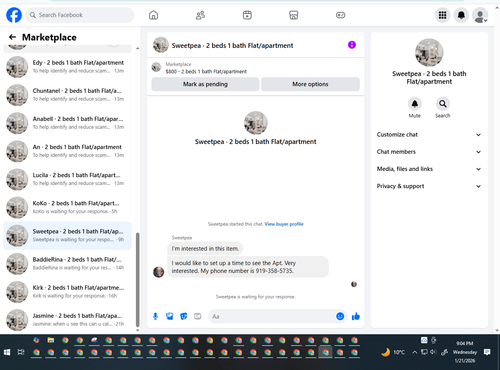The image size is (500, 370).
Task: Record a voice clip with microphone icon
Action: [155, 316]
